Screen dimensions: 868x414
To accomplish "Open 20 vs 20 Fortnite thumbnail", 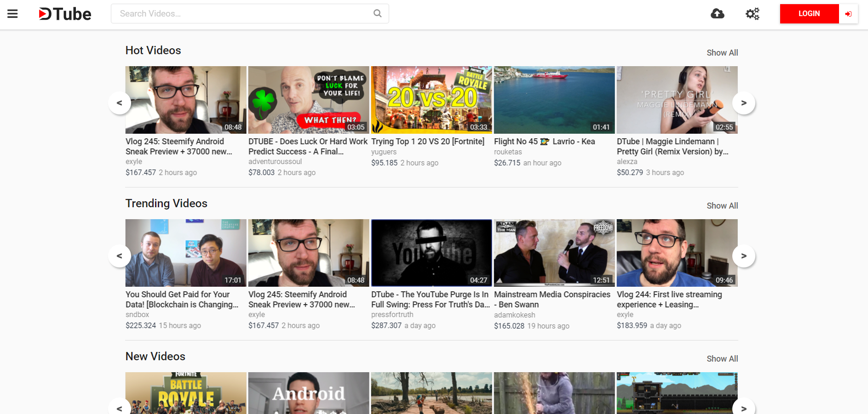I will [x=431, y=100].
